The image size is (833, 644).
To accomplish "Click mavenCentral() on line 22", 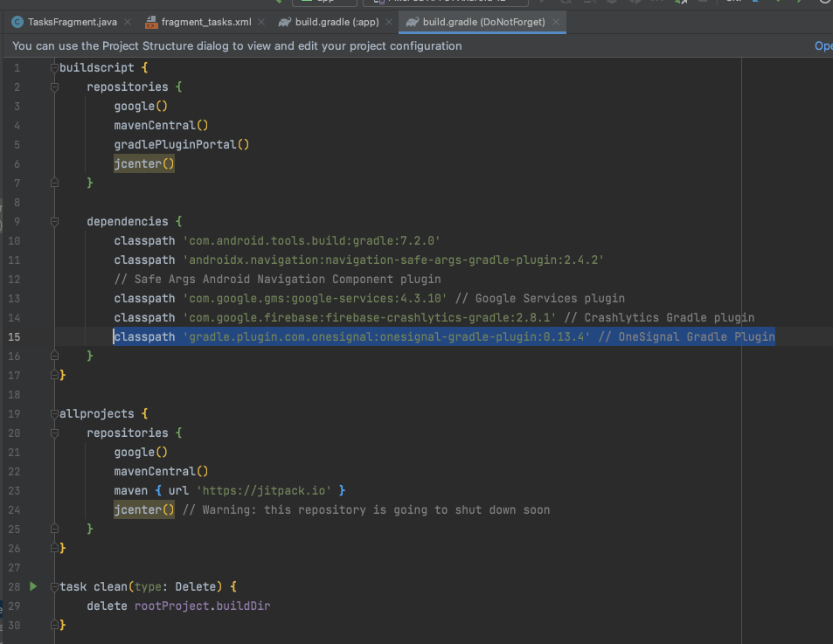I will [x=161, y=472].
